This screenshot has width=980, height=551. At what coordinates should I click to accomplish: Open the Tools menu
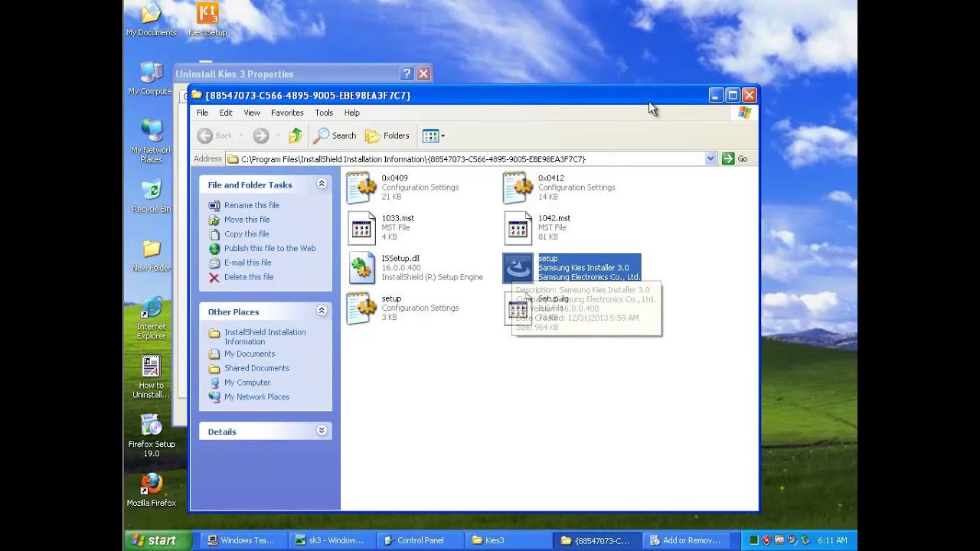pyautogui.click(x=324, y=112)
